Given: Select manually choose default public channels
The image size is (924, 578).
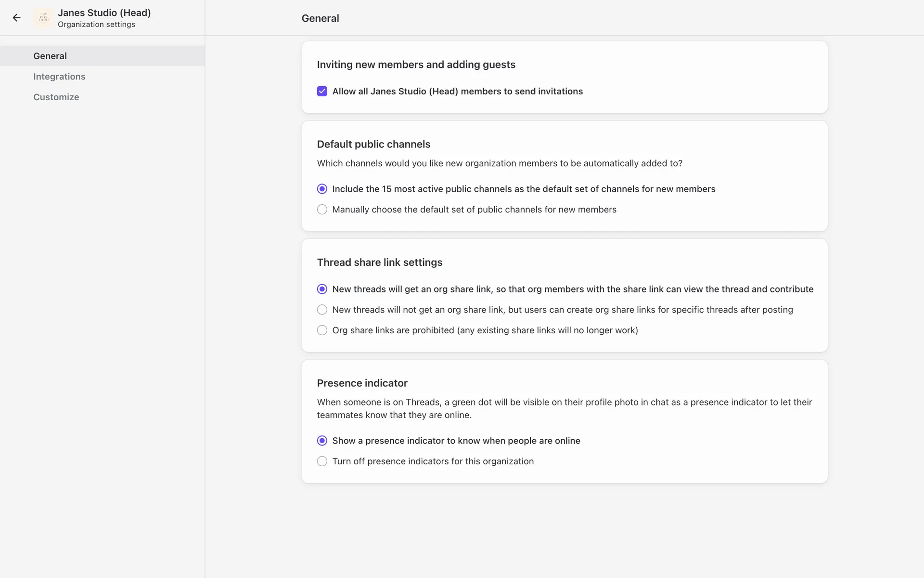Looking at the screenshot, I should (322, 210).
